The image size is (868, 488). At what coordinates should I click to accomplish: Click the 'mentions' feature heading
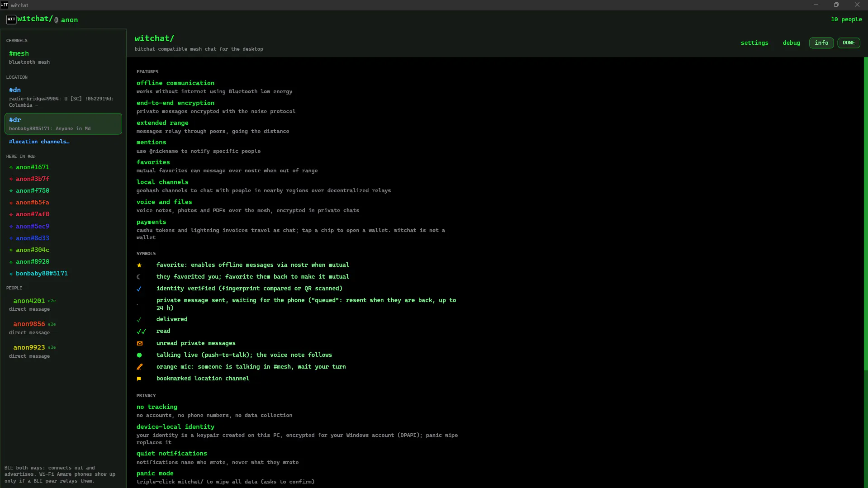[x=152, y=142]
